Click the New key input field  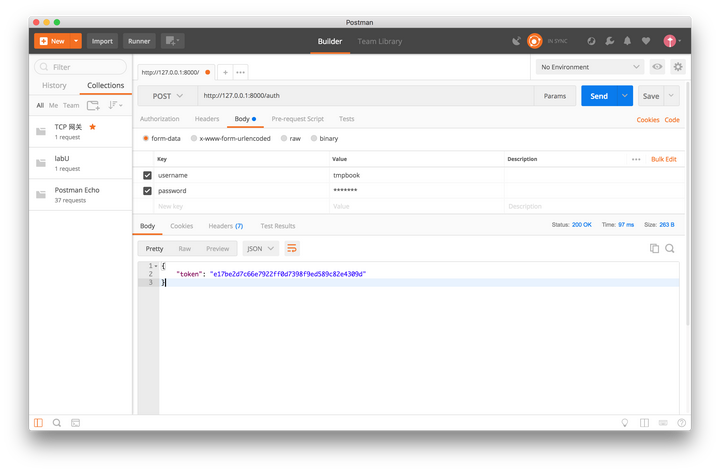pyautogui.click(x=242, y=206)
